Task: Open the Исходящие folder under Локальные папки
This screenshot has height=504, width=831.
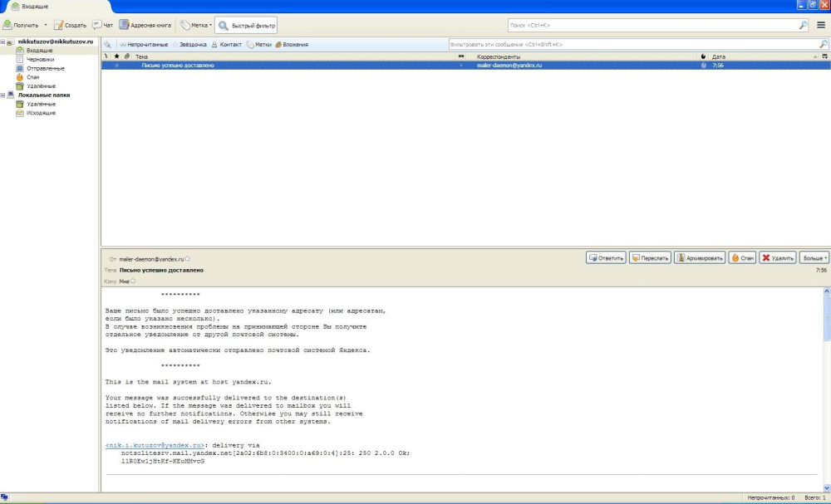Action: point(41,113)
